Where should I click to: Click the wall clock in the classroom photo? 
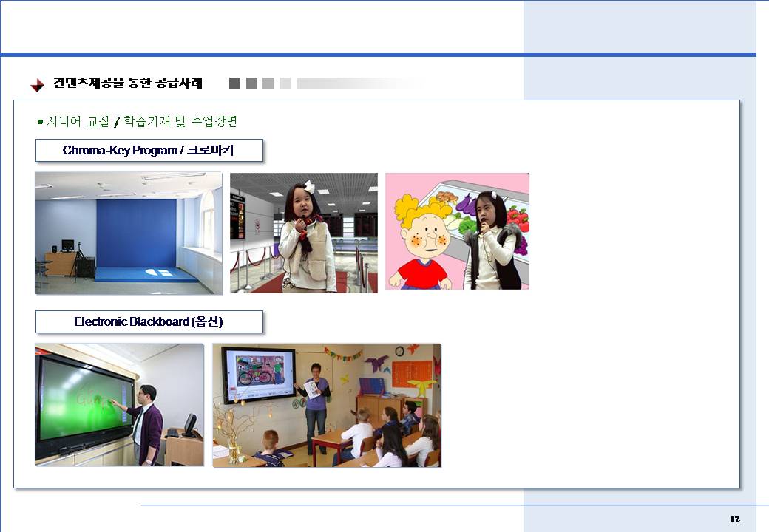399,351
